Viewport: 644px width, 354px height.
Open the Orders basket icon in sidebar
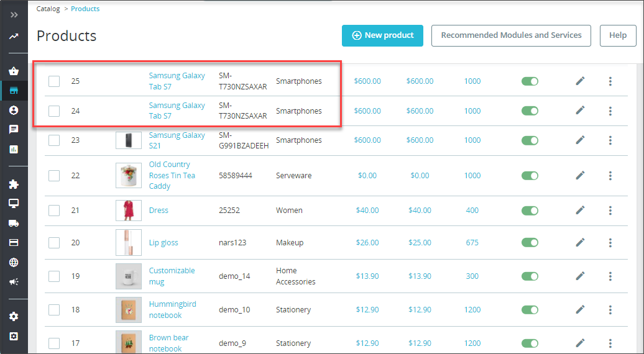[14, 71]
